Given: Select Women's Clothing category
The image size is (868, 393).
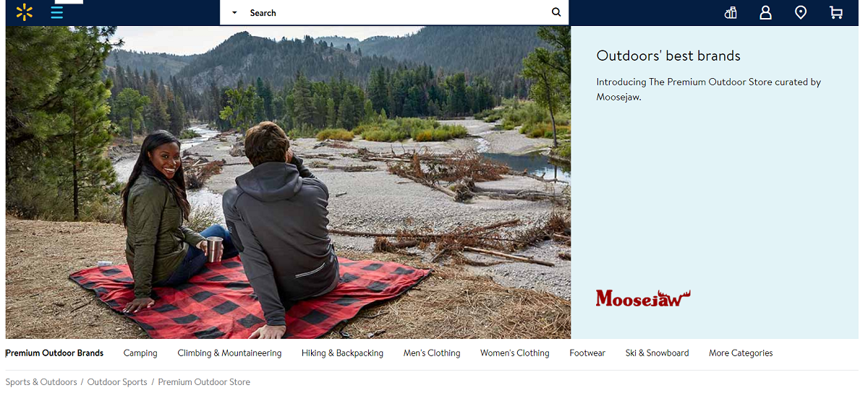Looking at the screenshot, I should pos(515,353).
